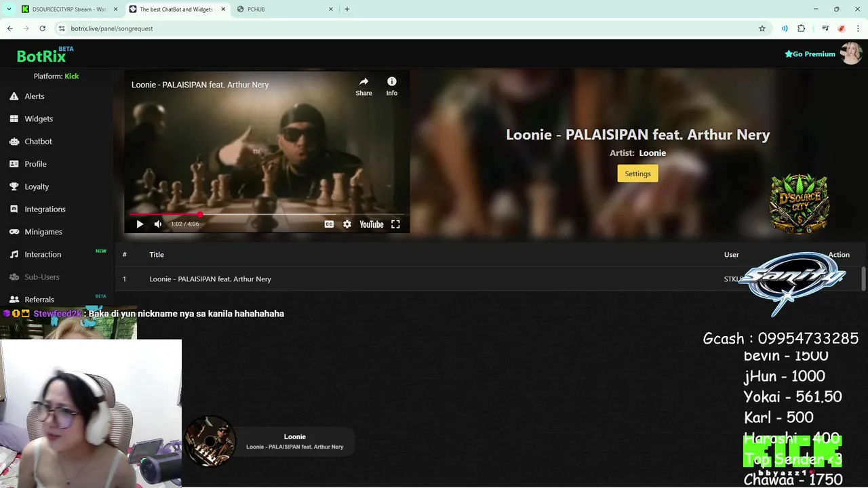
Task: Click the User column header
Action: click(x=731, y=255)
